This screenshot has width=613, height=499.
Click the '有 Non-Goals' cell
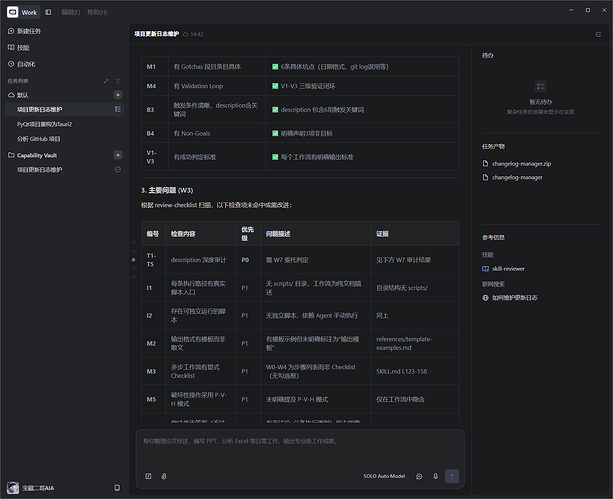pos(217,133)
